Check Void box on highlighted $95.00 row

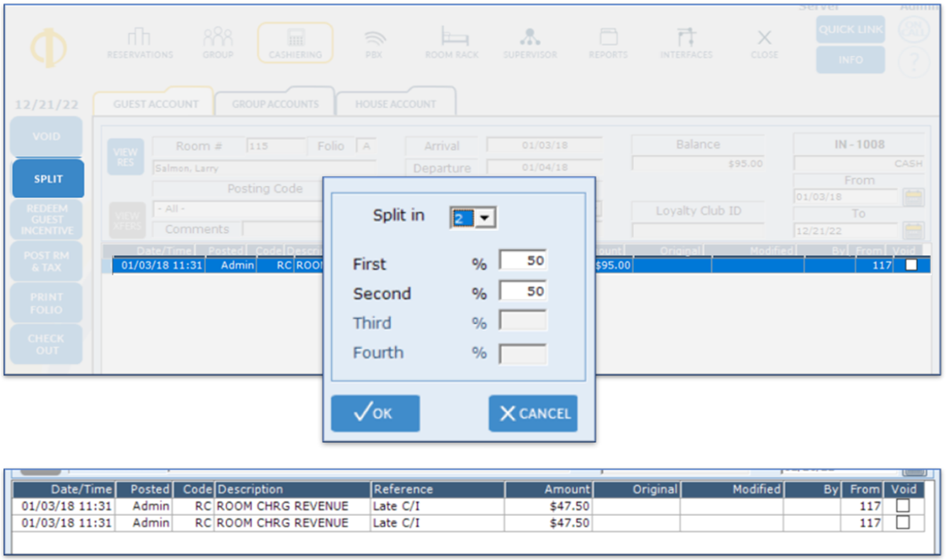click(911, 265)
